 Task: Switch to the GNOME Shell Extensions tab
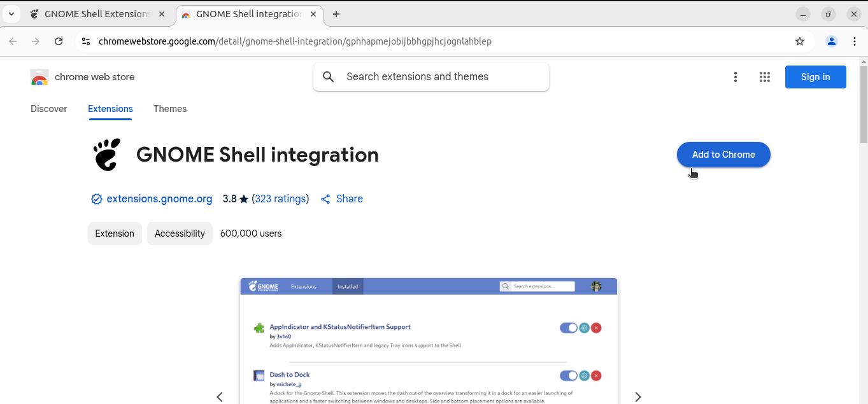[x=97, y=14]
